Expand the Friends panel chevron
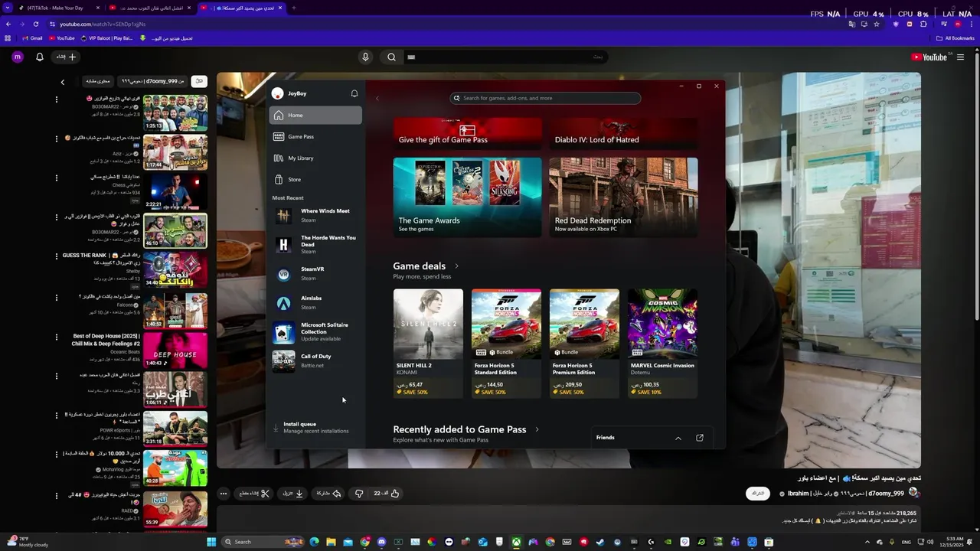This screenshot has height=551, width=980. tap(678, 438)
